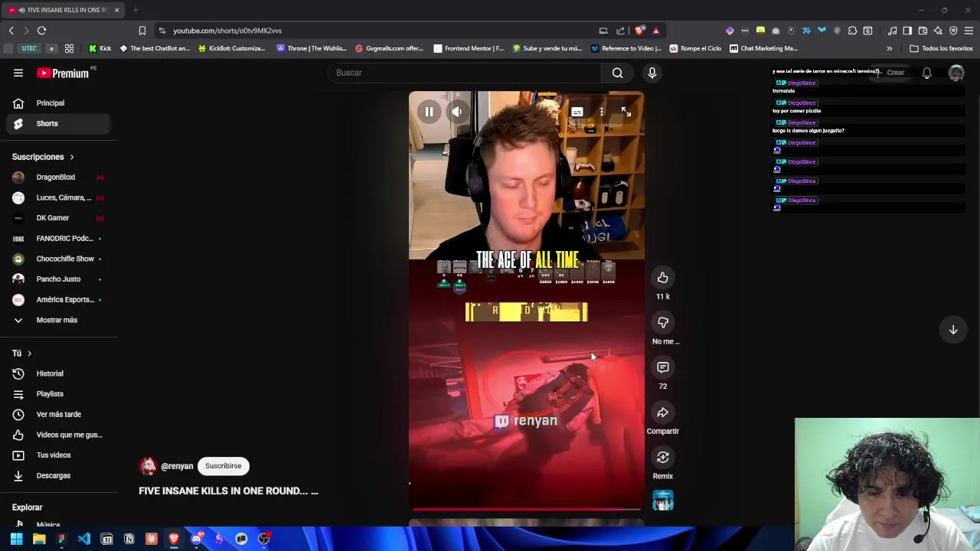The width and height of the screenshot is (980, 551).
Task: Expand subscriptions with Mostrar más
Action: (58, 320)
